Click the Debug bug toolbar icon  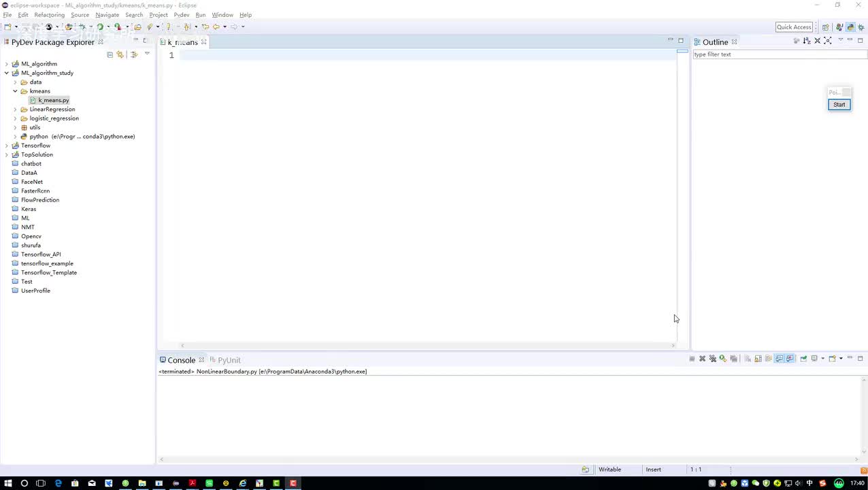point(82,27)
